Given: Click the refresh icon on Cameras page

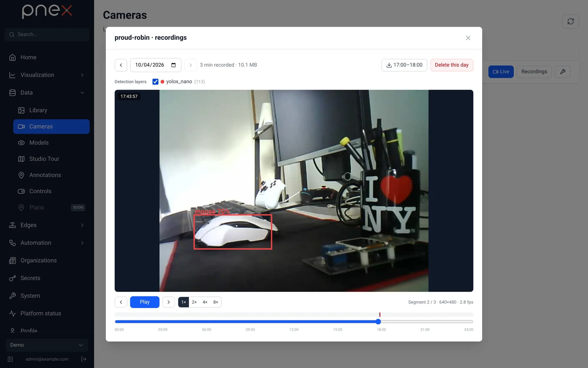Looking at the screenshot, I should click(x=571, y=21).
